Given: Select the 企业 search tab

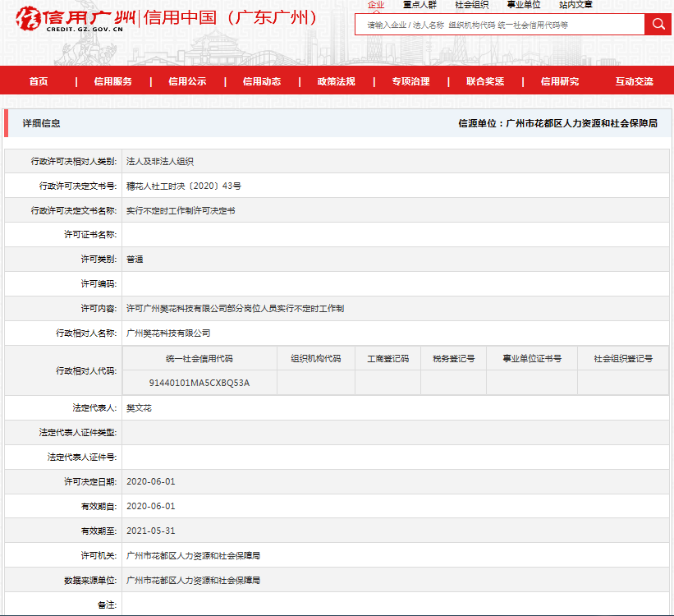Looking at the screenshot, I should pyautogui.click(x=376, y=5).
